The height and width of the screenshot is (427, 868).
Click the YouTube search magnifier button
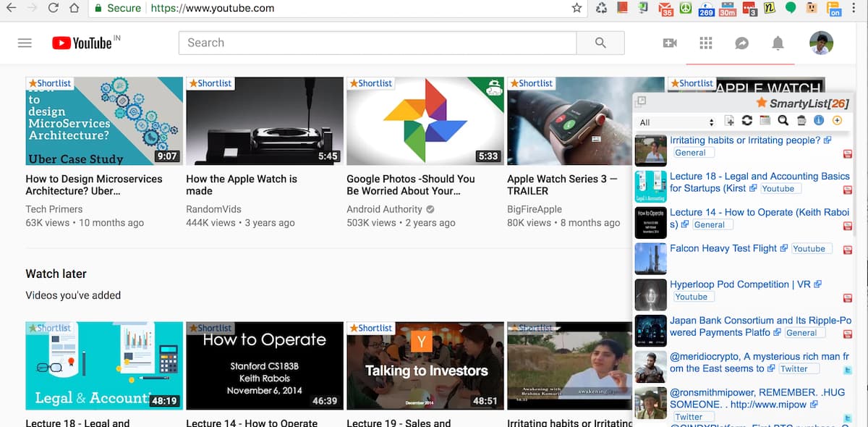600,43
